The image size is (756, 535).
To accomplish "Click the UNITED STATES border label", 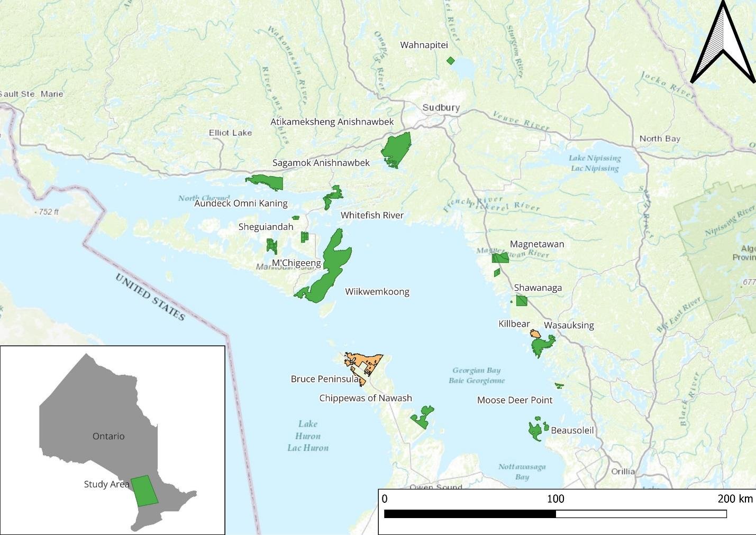I will pos(150,298).
